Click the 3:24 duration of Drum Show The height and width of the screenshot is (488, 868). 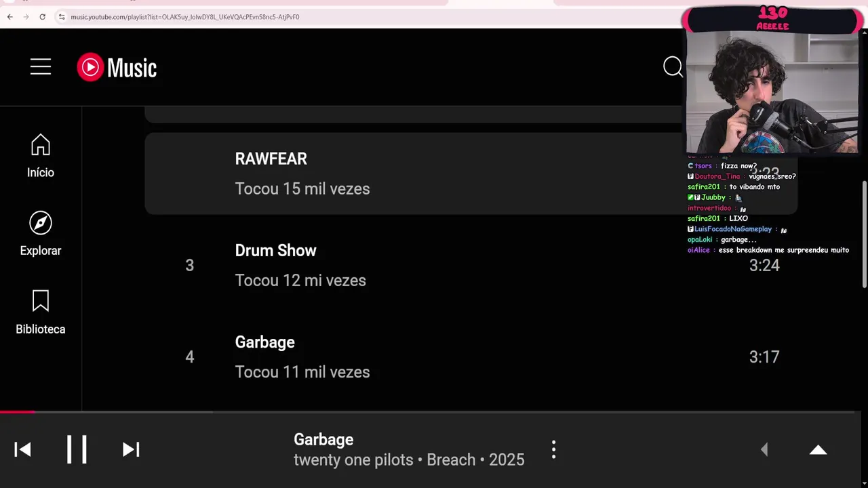pos(764,266)
